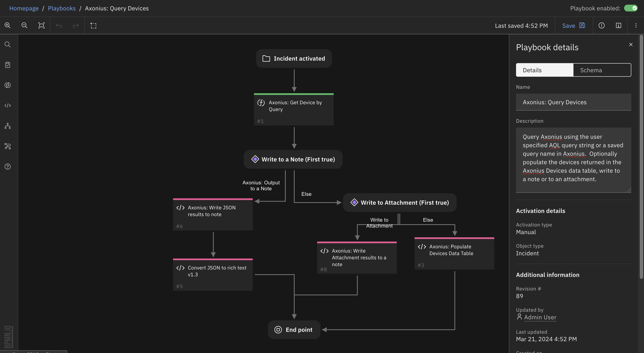Select Axonius: Write Attachment results to a note node
The height and width of the screenshot is (353, 644).
tap(357, 257)
